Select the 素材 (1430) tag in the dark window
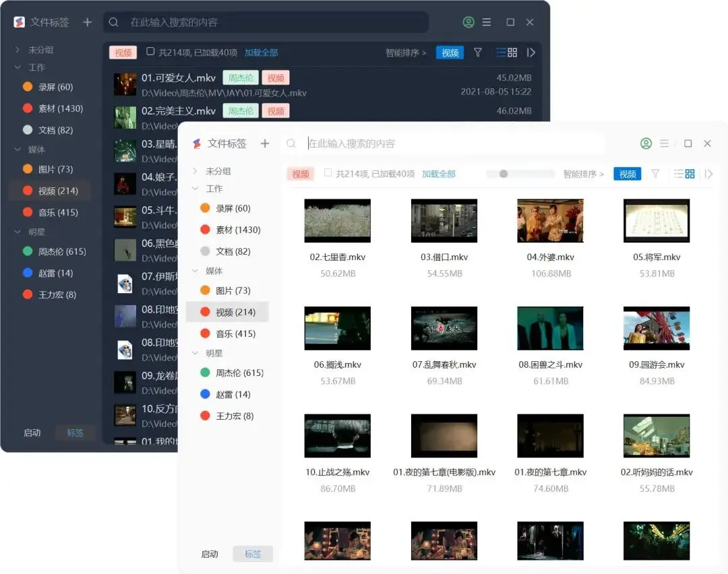This screenshot has width=728, height=574. pos(50,108)
